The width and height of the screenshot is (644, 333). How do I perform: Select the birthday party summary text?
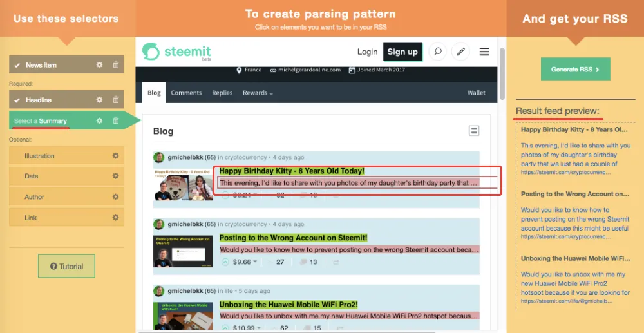pyautogui.click(x=349, y=183)
